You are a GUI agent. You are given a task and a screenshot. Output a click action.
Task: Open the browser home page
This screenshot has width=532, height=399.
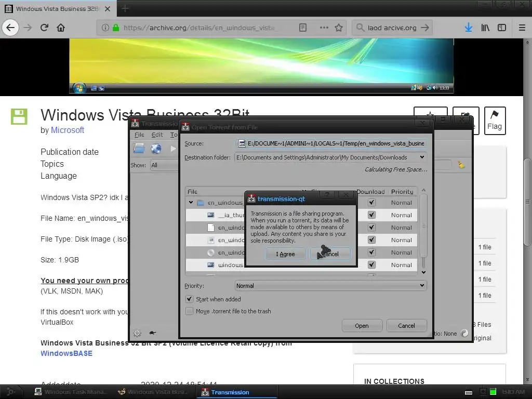61,28
